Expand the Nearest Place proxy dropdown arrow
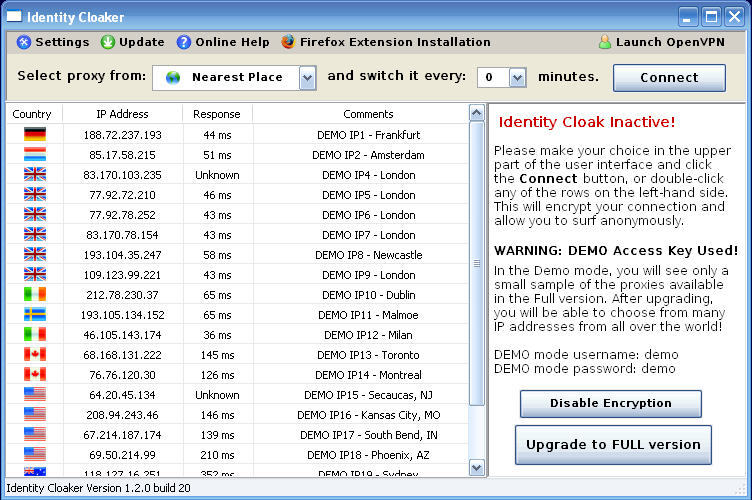The image size is (752, 500). coord(307,78)
